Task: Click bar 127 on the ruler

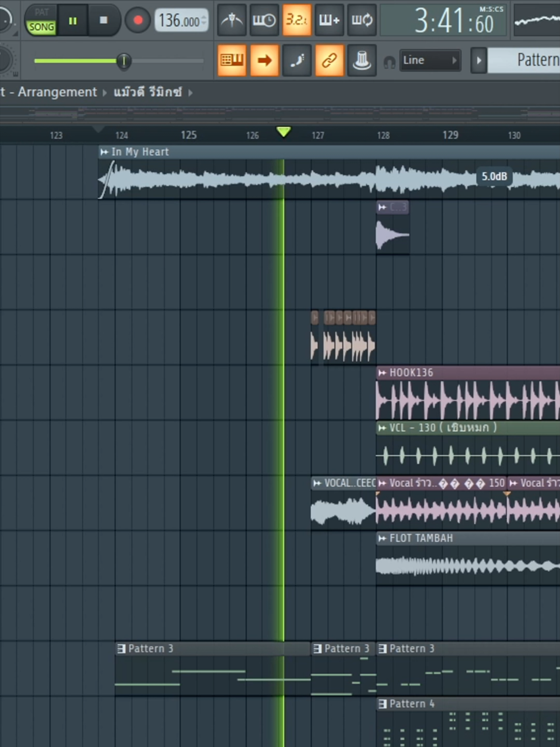Action: (x=318, y=135)
